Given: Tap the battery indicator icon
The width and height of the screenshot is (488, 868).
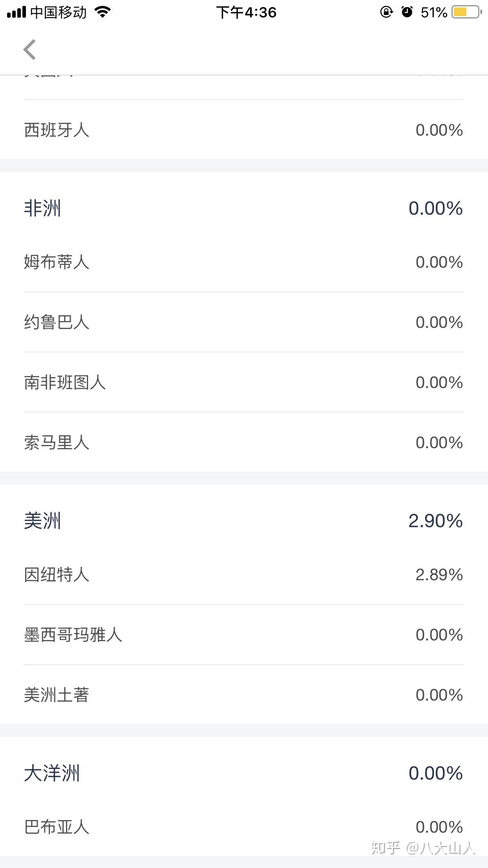Looking at the screenshot, I should tap(466, 12).
